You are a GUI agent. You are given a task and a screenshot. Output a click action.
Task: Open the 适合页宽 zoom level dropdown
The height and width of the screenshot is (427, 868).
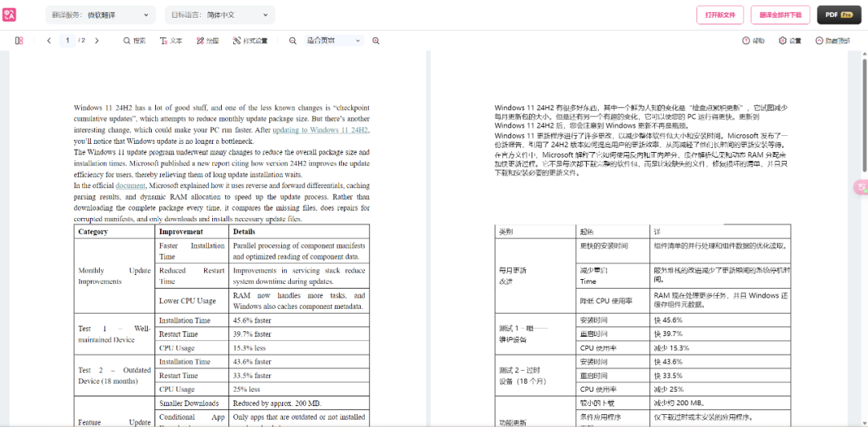[x=334, y=40]
